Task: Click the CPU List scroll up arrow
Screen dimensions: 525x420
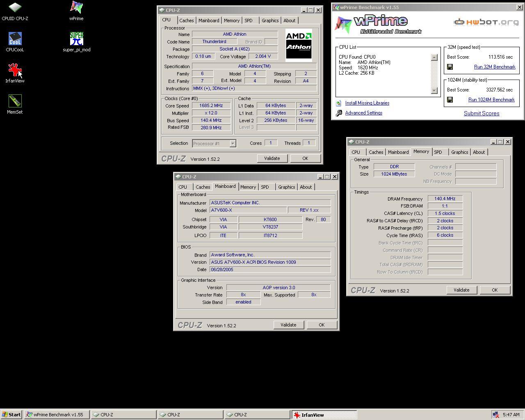Action: 434,57
